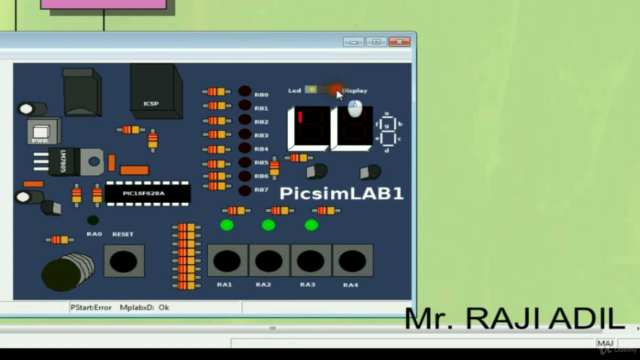Click the MplabxD: Ok status text
Image resolution: width=640 pixels, height=360 pixels.
[144, 307]
